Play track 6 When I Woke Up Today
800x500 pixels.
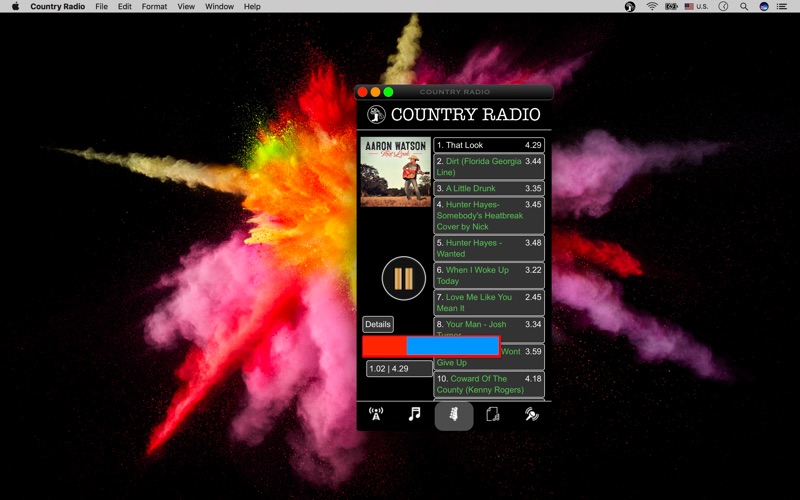pyautogui.click(x=489, y=276)
